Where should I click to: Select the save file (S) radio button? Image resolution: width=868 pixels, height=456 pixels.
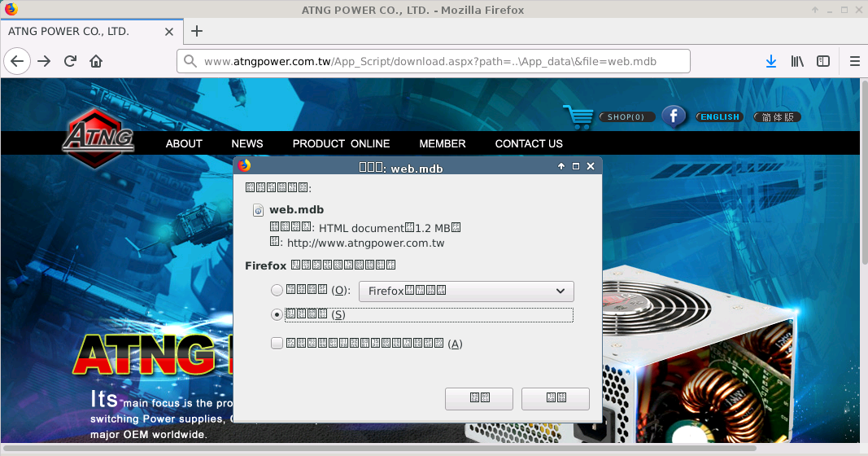click(x=277, y=314)
